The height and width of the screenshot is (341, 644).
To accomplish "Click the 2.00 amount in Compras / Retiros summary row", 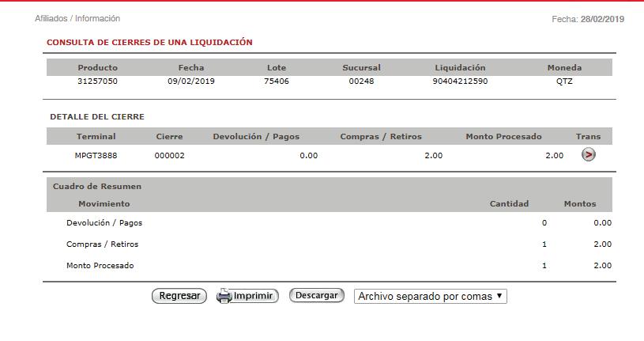I will [x=603, y=244].
